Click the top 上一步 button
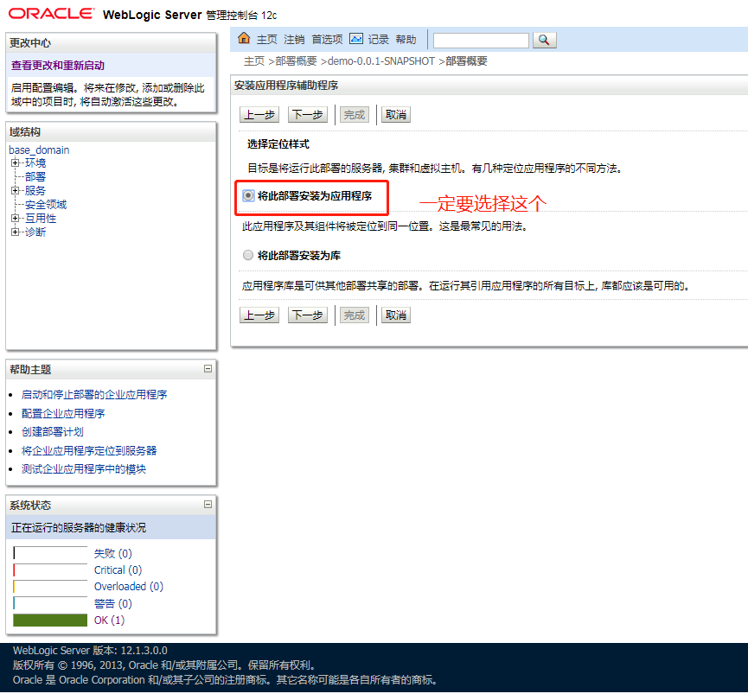This screenshot has width=748, height=700. pyautogui.click(x=259, y=115)
